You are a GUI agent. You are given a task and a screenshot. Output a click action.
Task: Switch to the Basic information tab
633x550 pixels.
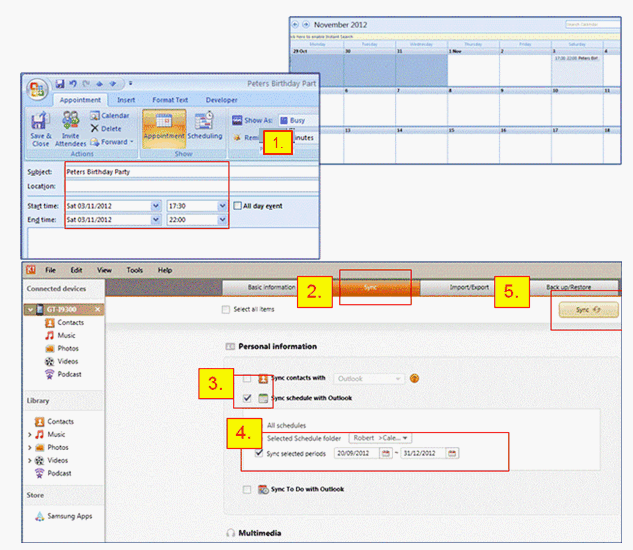[271, 287]
